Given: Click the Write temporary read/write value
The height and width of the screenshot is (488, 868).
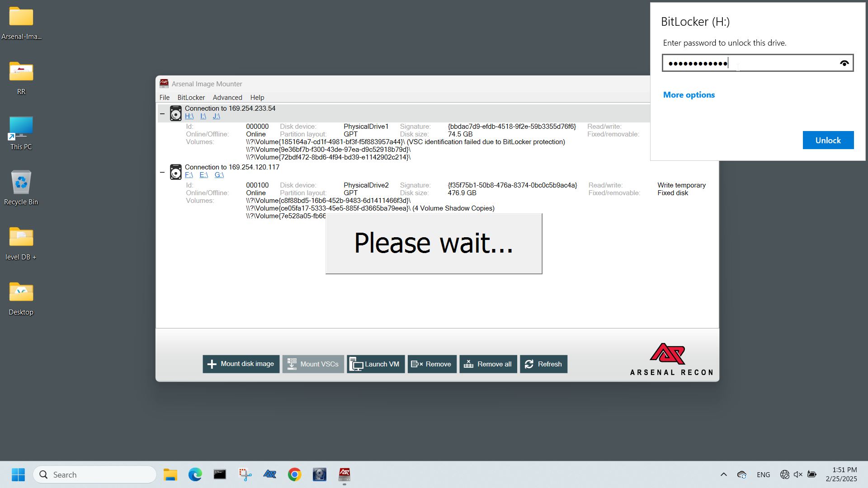Looking at the screenshot, I should click(681, 185).
